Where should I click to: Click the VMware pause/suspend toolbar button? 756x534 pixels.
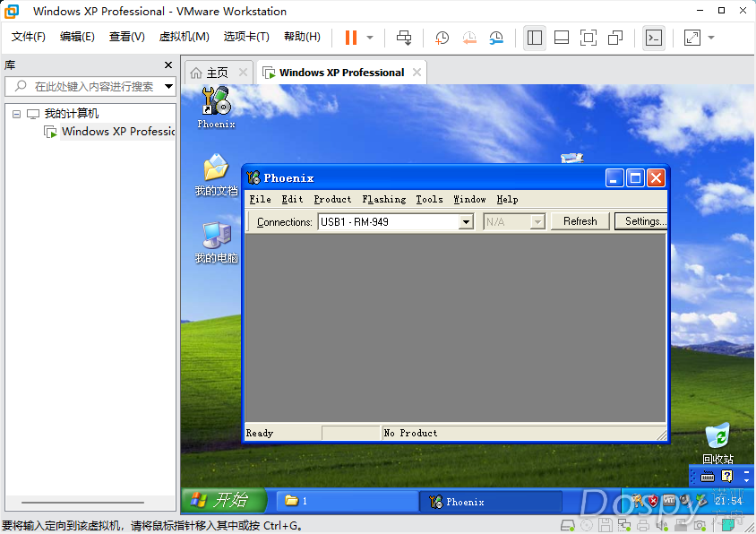coord(351,38)
